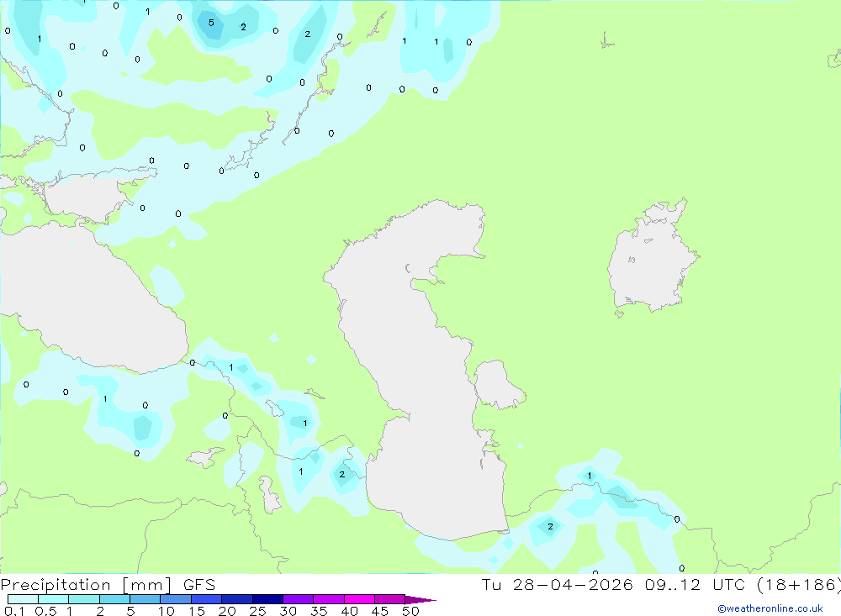The width and height of the screenshot is (841, 616).
Task: Click the "30" legend scale label
Action: tap(288, 611)
